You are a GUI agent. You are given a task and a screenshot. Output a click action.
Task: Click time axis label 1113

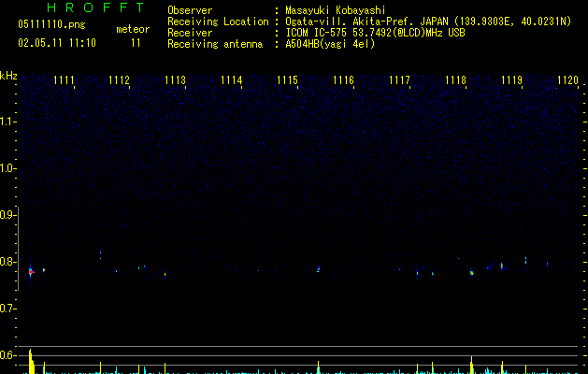point(175,80)
